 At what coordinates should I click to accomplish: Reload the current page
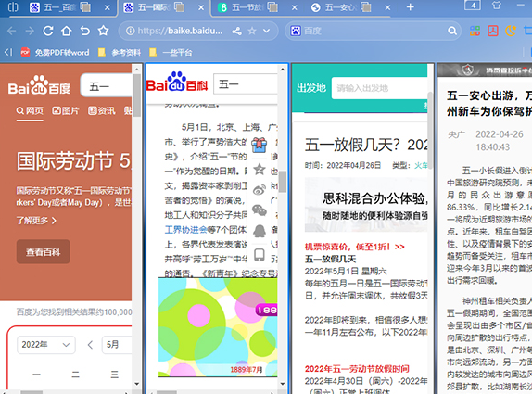pos(48,32)
